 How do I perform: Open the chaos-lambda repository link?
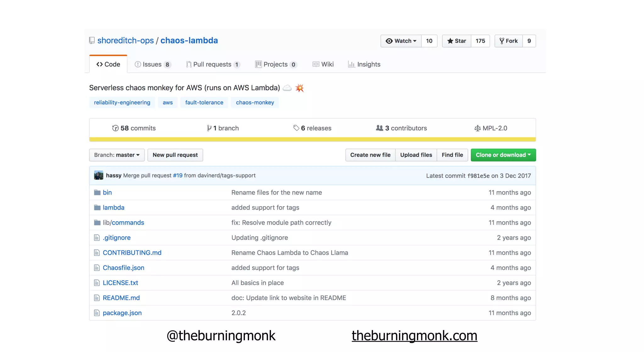point(189,41)
